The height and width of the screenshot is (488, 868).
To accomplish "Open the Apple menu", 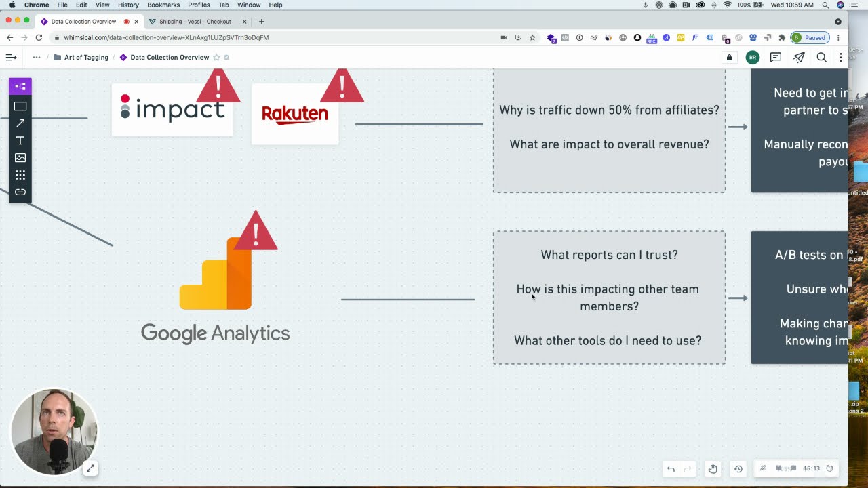I will [x=12, y=5].
